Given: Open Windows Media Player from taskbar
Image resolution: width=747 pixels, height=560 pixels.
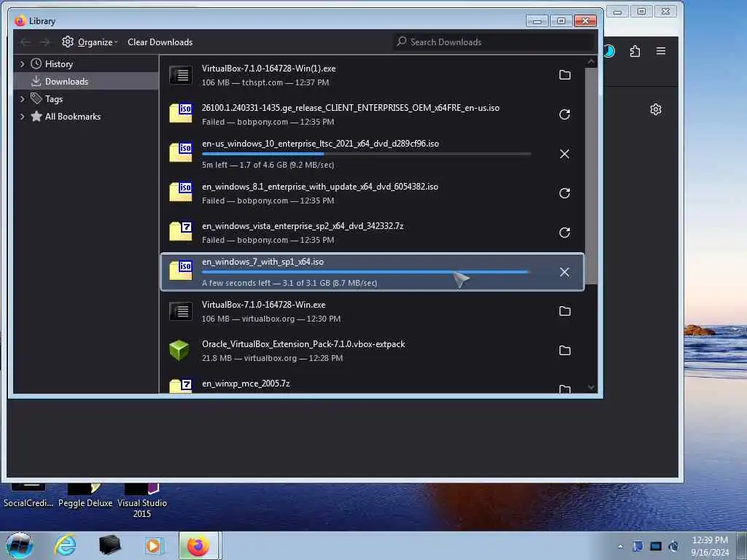Looking at the screenshot, I should (x=154, y=545).
